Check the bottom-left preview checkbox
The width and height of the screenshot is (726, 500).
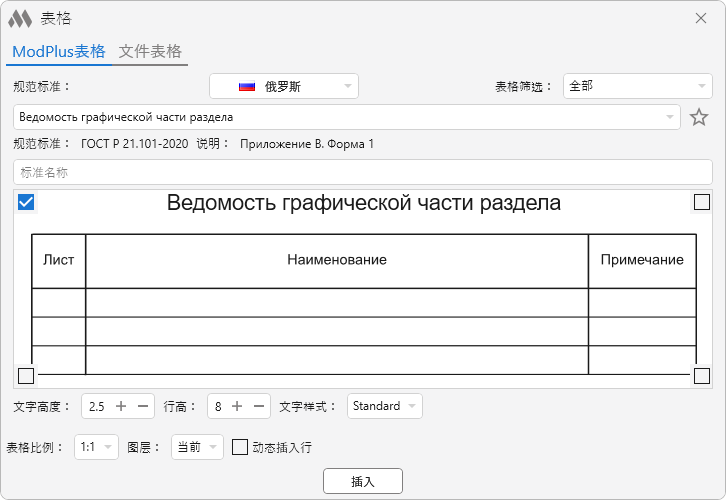(26, 376)
